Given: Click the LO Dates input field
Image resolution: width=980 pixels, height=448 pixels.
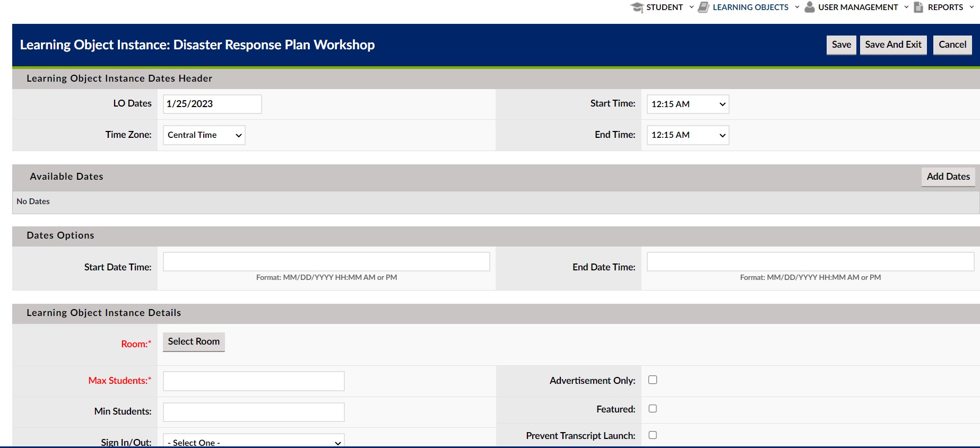Looking at the screenshot, I should tap(212, 104).
